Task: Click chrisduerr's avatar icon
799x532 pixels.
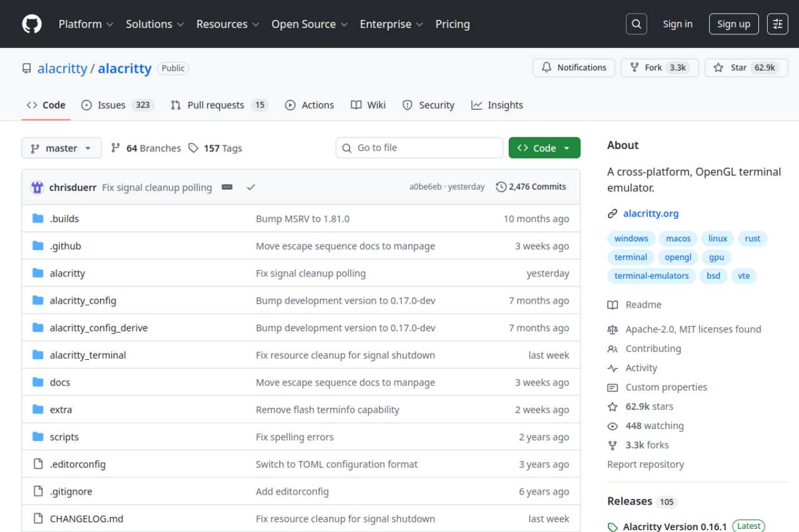Action: [x=37, y=186]
